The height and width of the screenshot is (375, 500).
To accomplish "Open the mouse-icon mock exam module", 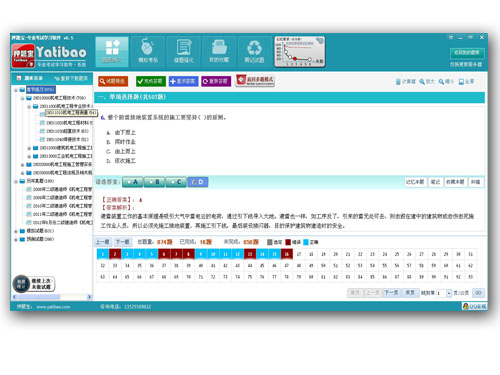I will pyautogui.click(x=148, y=52).
